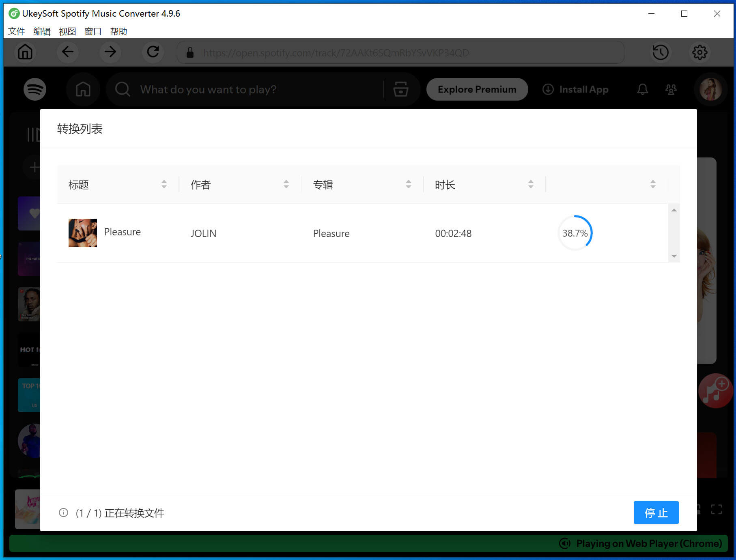Click the 00:02:48 duration cell
The height and width of the screenshot is (560, 736).
(x=453, y=233)
